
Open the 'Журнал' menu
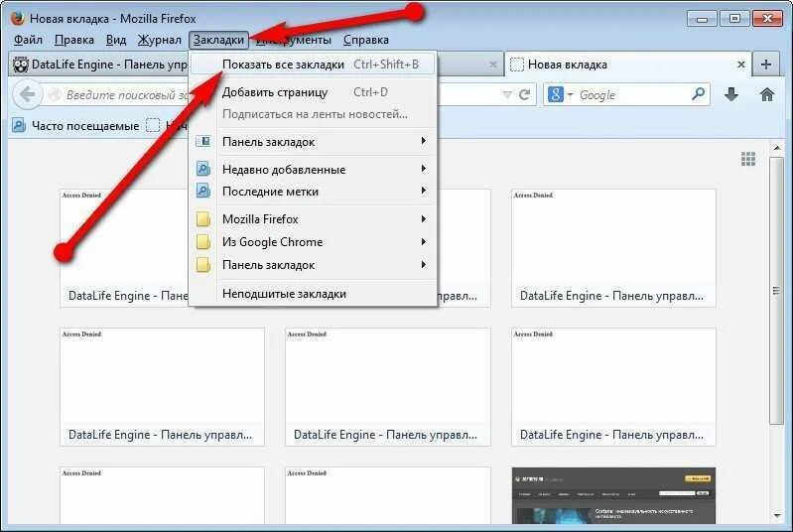pos(160,40)
